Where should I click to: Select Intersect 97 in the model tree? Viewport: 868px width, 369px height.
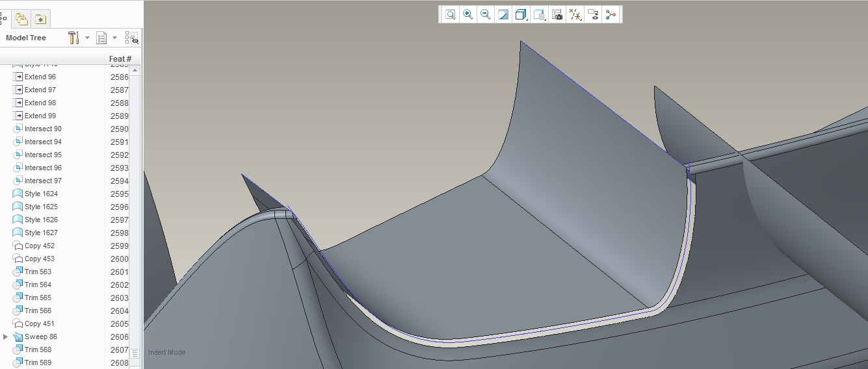click(43, 181)
